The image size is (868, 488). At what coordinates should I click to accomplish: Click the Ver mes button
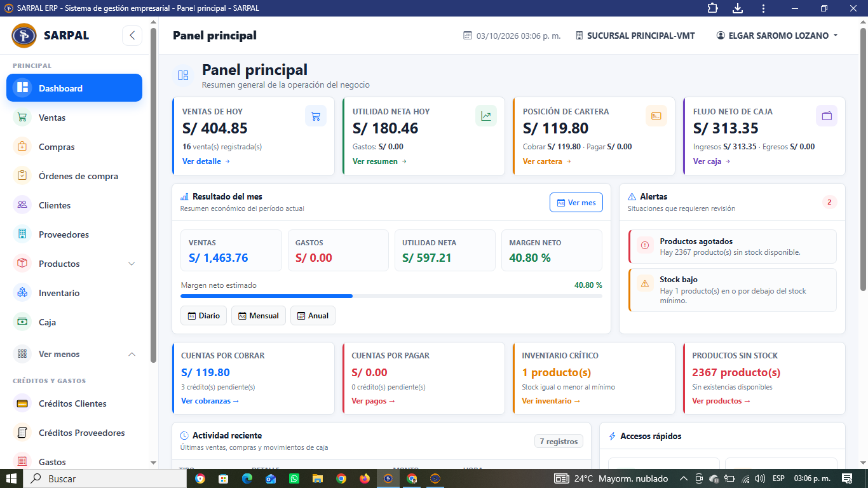click(576, 203)
